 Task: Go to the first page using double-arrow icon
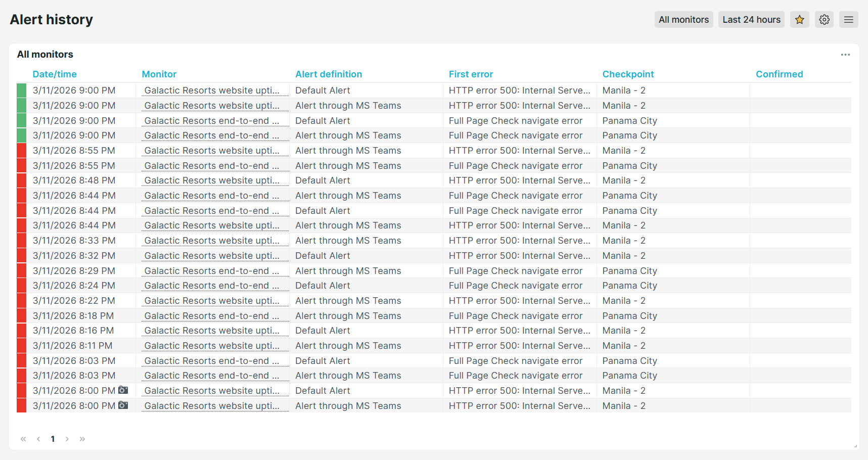click(23, 439)
